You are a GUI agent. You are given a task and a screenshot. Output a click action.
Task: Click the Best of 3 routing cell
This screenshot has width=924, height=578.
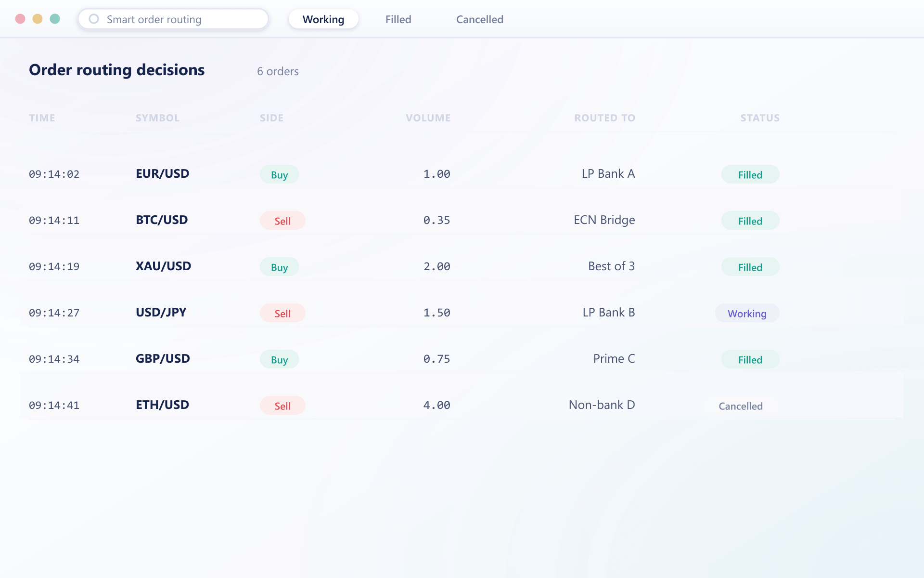611,266
